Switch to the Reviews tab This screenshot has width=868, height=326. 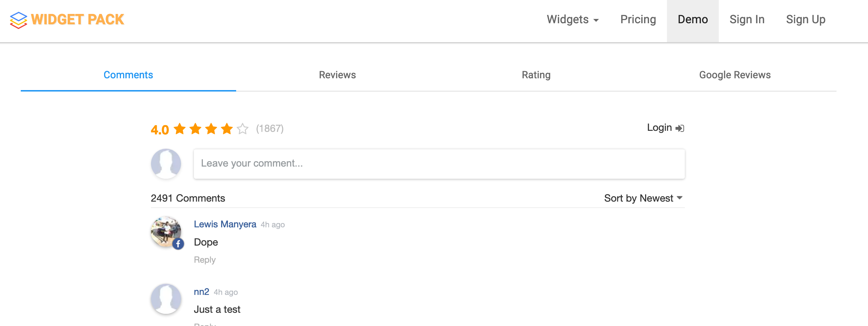[337, 75]
